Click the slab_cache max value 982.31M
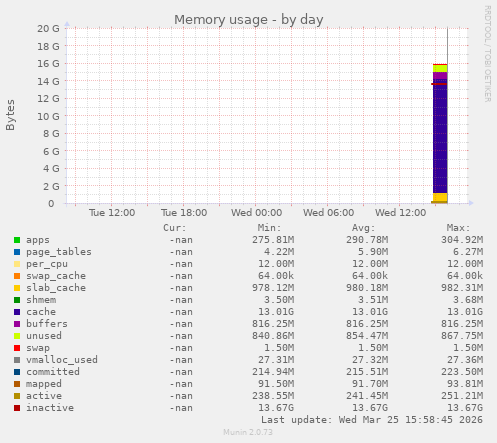Viewport: 497px width, 443px height. [x=462, y=288]
